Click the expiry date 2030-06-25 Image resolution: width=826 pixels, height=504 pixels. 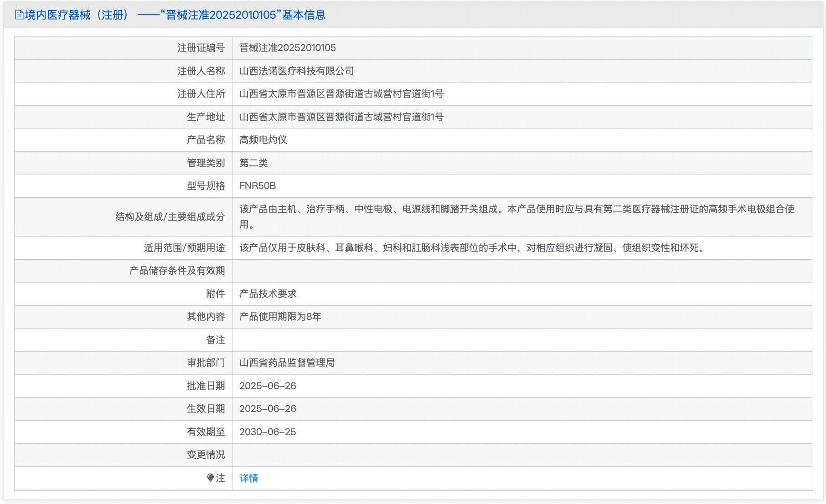coord(268,432)
